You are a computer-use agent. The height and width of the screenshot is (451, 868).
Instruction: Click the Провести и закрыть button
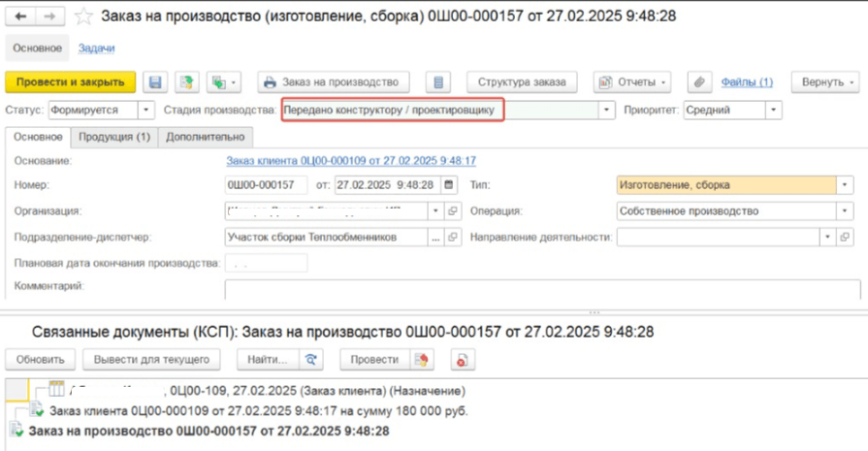coord(70,82)
